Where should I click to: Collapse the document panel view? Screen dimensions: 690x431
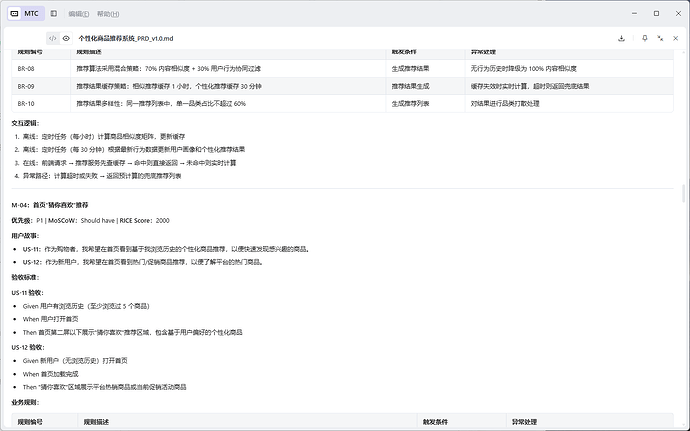(660, 38)
